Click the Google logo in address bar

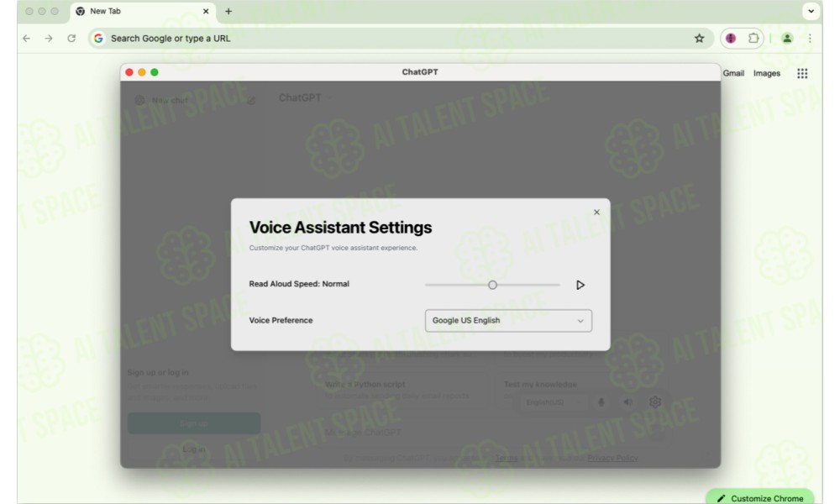click(98, 39)
